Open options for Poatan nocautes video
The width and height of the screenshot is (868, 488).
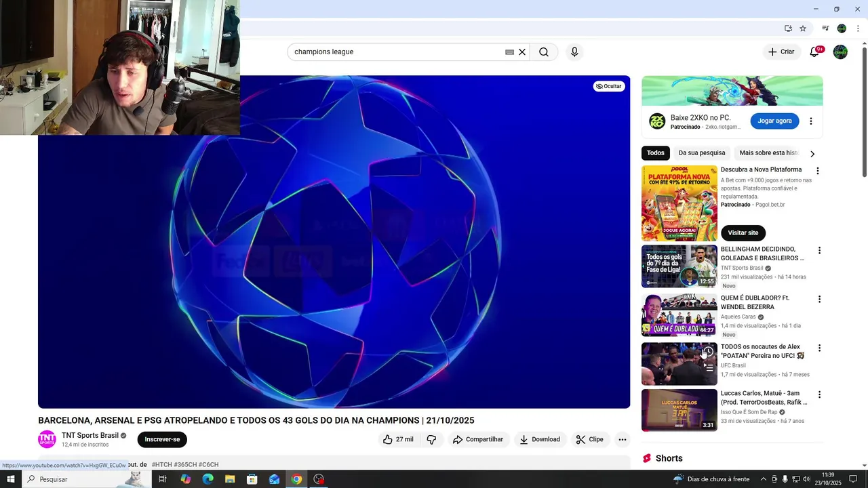[x=819, y=348]
